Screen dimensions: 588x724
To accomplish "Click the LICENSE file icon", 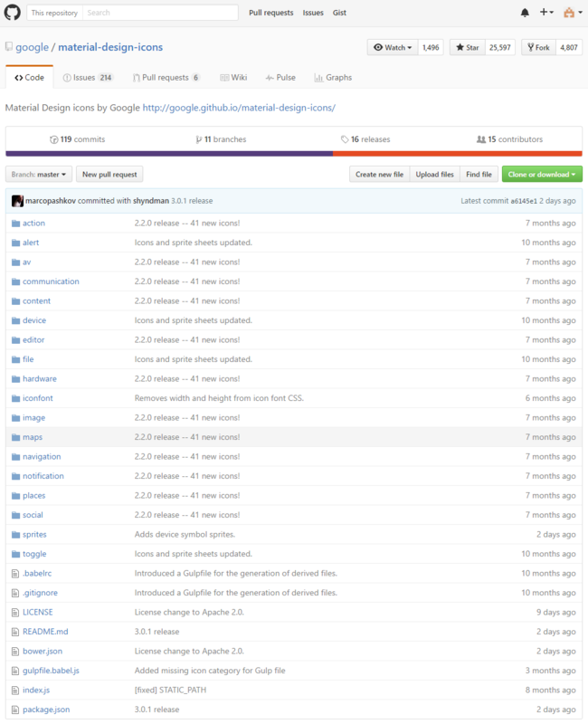I will click(x=15, y=613).
